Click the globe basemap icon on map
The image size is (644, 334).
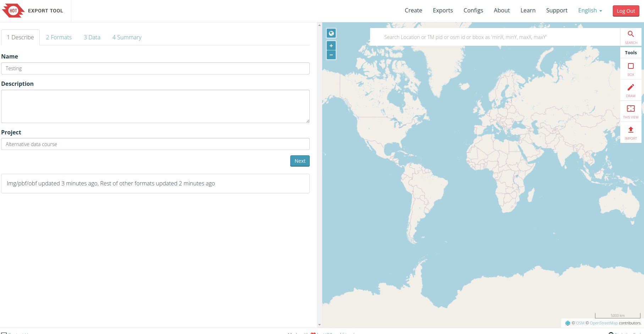[331, 33]
